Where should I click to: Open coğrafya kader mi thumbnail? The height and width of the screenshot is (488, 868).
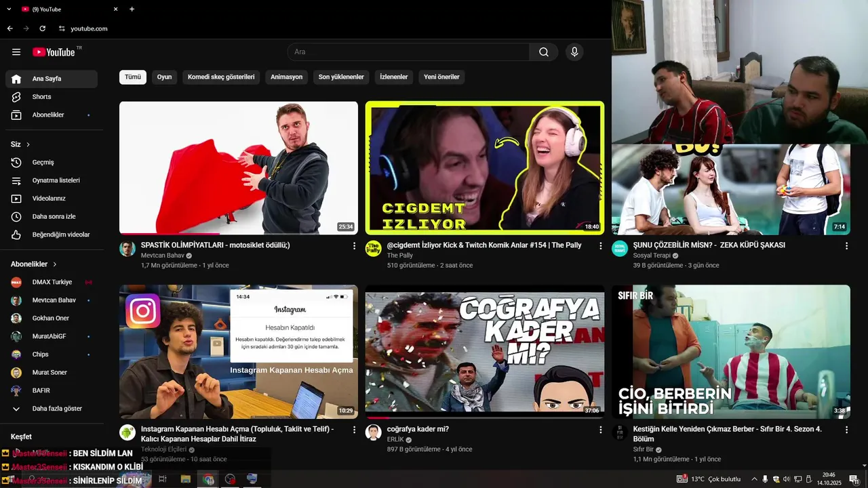[485, 352]
